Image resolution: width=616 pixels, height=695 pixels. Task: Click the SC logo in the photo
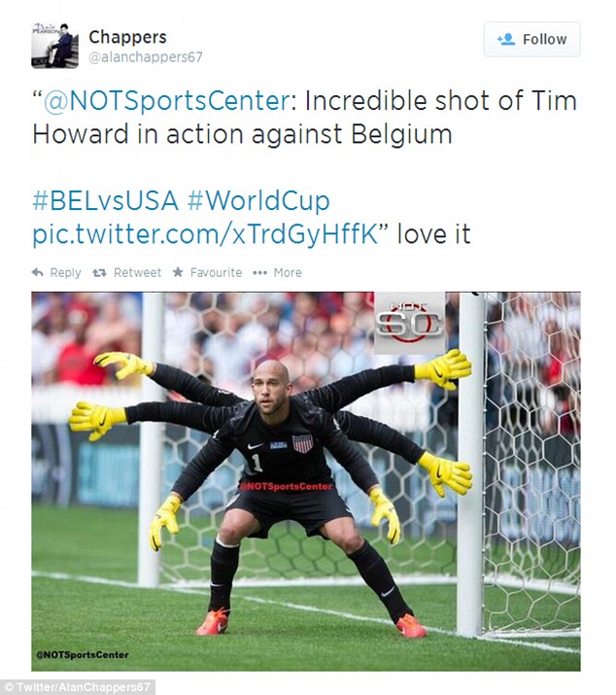click(x=409, y=323)
